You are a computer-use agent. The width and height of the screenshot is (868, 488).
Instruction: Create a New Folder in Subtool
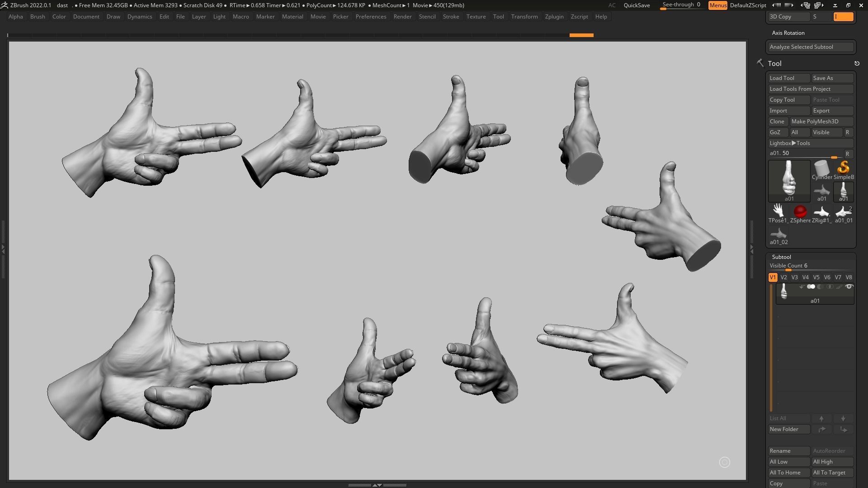pyautogui.click(x=789, y=429)
